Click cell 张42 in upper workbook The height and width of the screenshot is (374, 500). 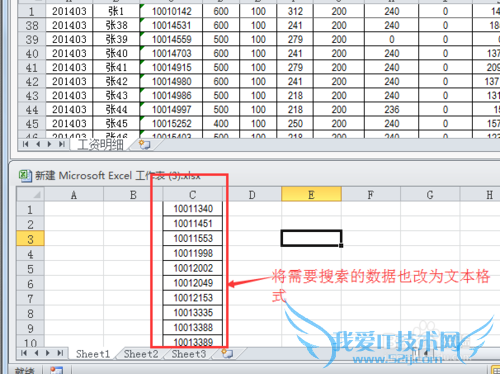click(116, 81)
